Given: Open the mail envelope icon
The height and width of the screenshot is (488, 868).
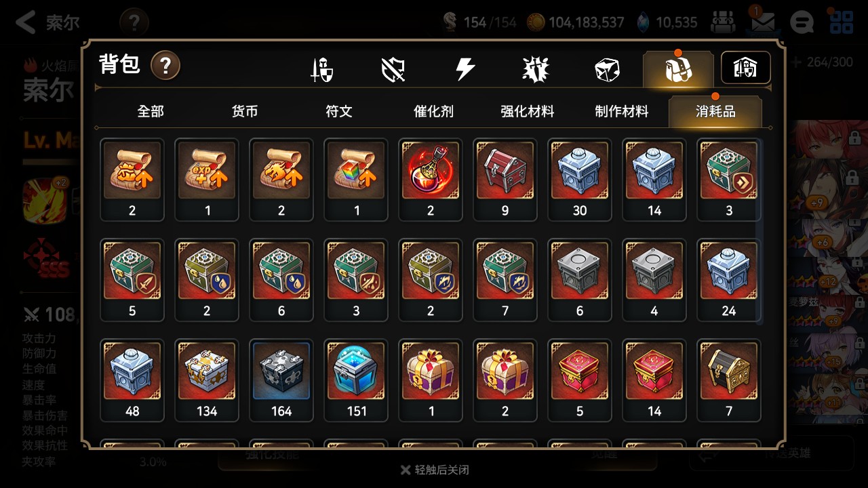Looking at the screenshot, I should coord(763,22).
